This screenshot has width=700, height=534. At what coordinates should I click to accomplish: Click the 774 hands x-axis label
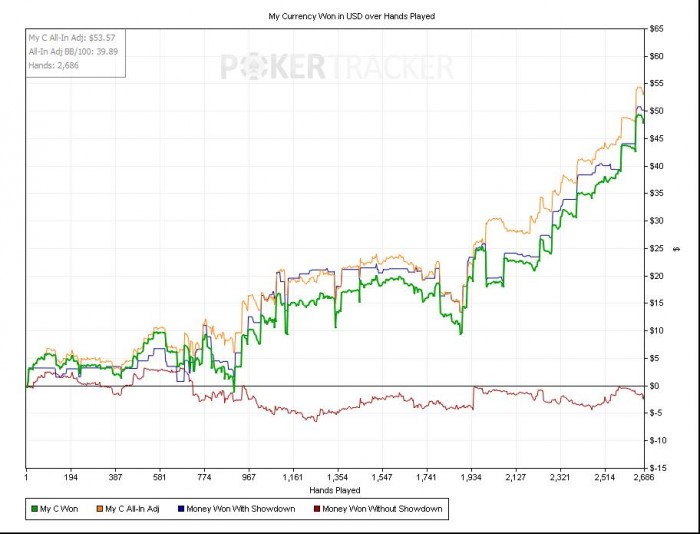tap(204, 477)
